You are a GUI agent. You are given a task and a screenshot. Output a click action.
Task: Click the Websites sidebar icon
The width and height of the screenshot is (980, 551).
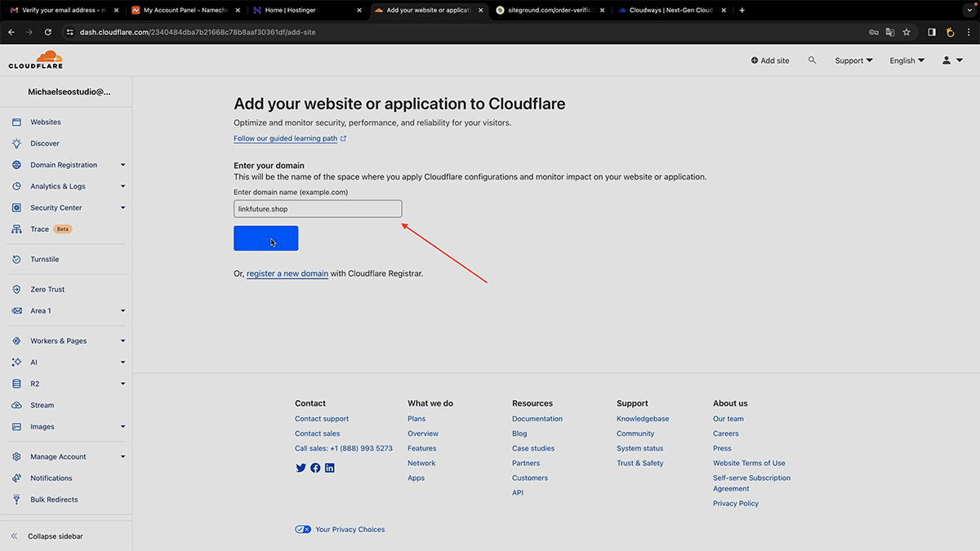(x=16, y=122)
